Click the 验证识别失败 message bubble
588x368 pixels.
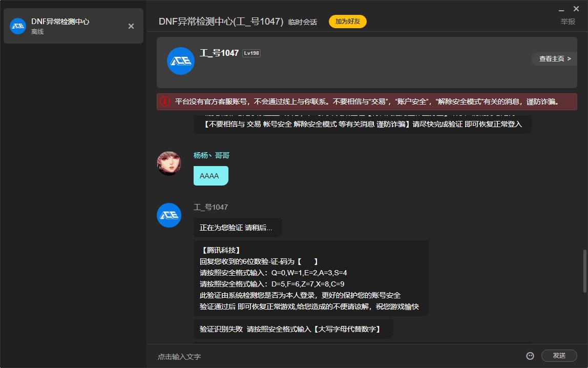(293, 329)
